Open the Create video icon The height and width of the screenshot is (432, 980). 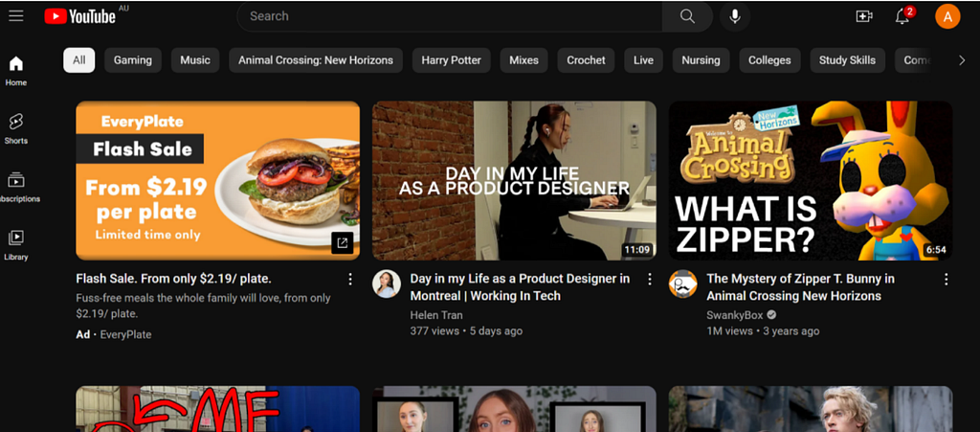[864, 16]
